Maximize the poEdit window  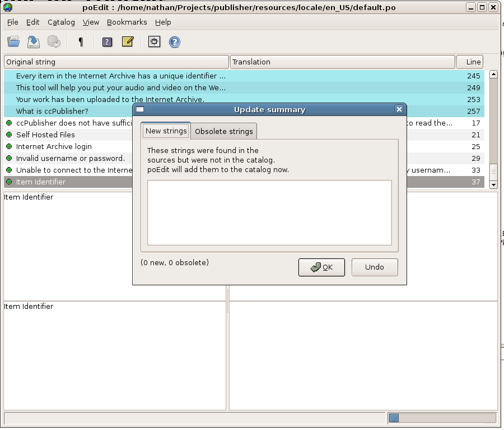coord(482,7)
